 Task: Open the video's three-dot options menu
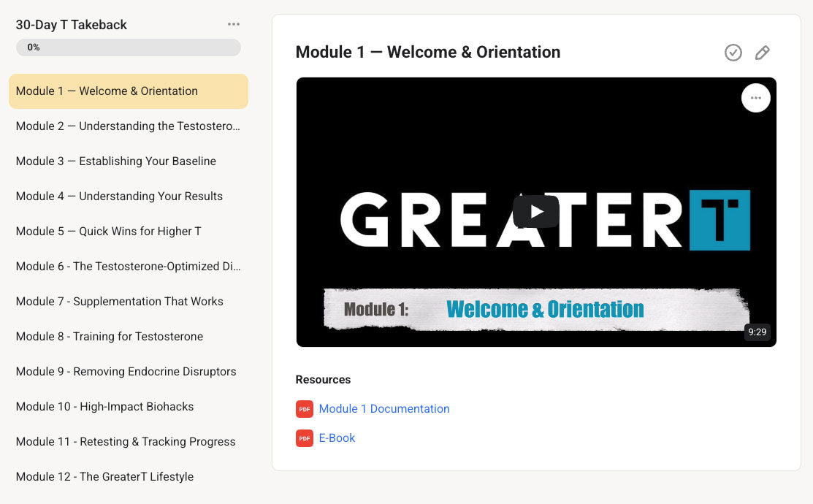(755, 98)
